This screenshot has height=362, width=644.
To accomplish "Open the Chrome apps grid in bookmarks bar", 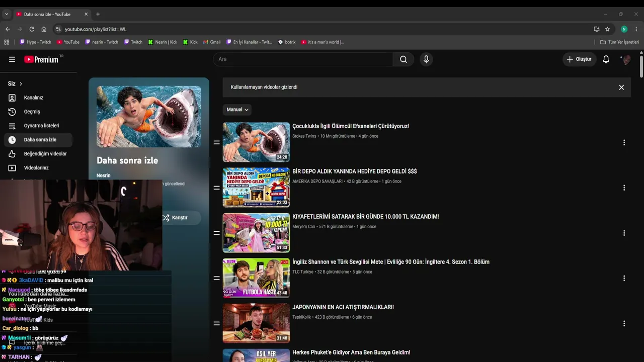I will [7, 42].
